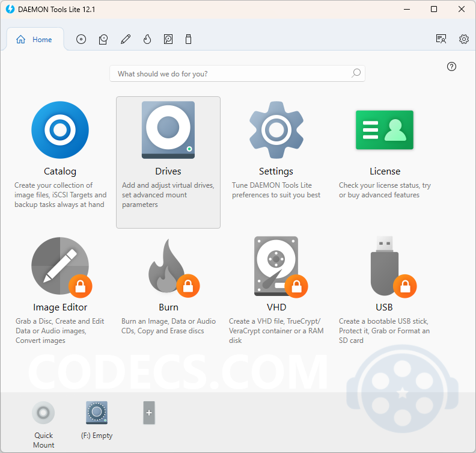The width and height of the screenshot is (476, 453).
Task: Add a new virtual drive with plus button
Action: pos(149,413)
